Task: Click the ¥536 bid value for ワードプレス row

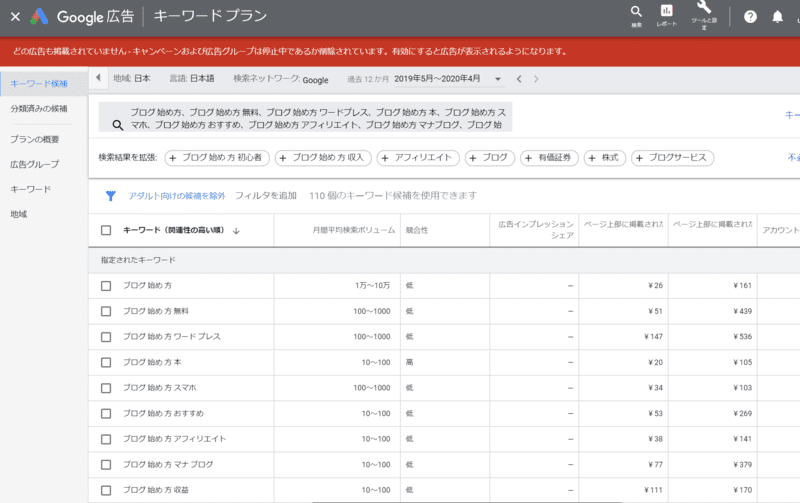Action: point(742,337)
